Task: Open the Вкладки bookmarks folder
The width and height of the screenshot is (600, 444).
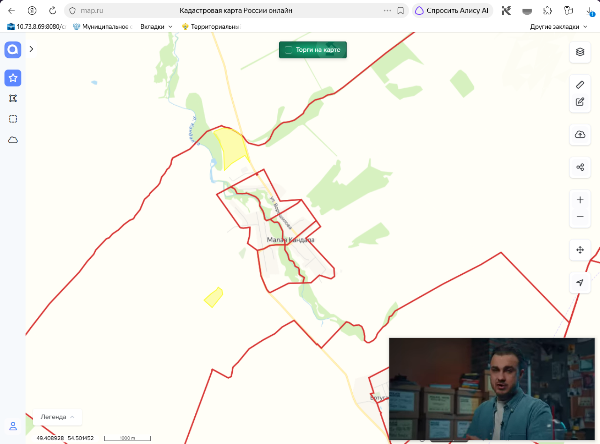Action: (156, 27)
